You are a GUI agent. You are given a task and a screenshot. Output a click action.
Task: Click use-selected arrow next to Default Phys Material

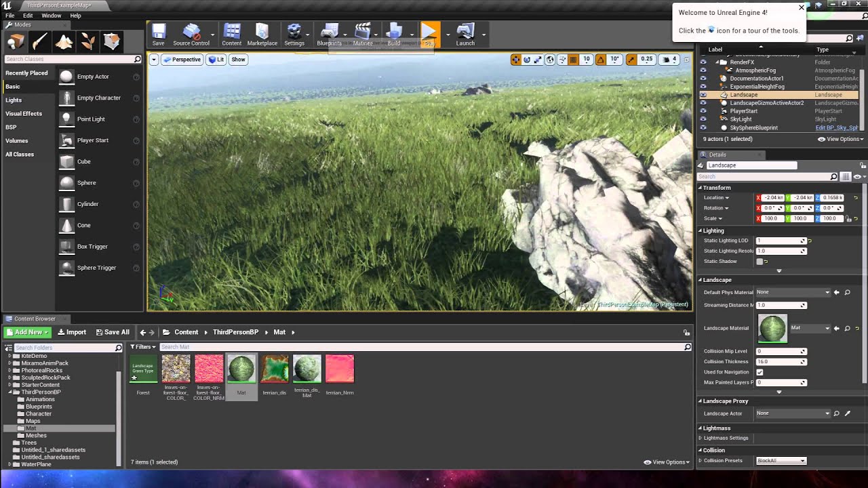pyautogui.click(x=836, y=292)
